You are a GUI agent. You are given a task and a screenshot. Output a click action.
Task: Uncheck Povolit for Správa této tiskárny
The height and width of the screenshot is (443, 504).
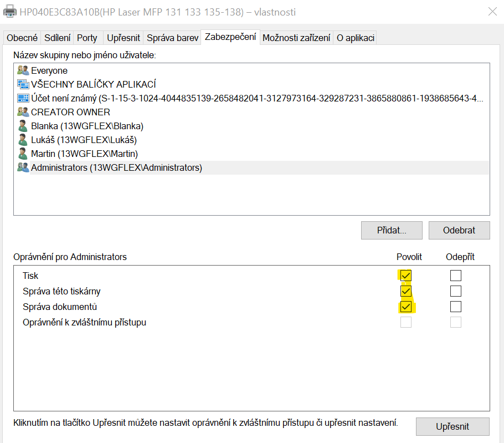405,291
